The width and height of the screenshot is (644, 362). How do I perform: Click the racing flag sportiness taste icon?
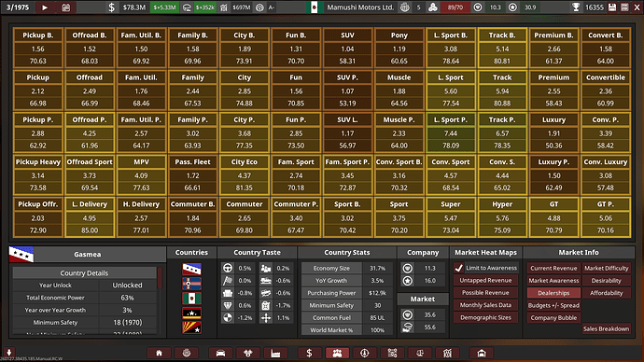(x=228, y=281)
